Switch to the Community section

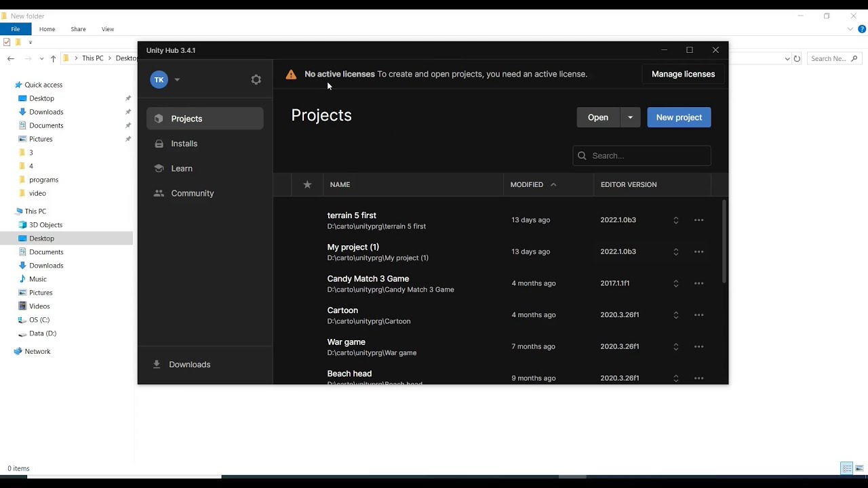(x=205, y=193)
